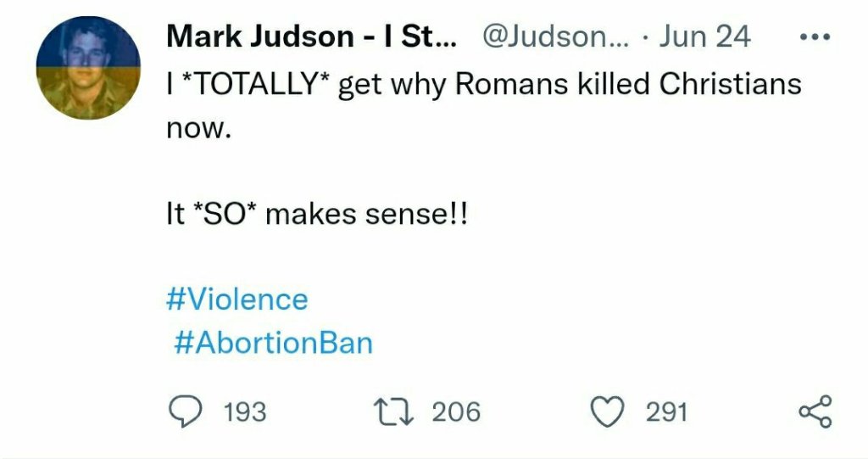Open the #Violence hashtag
Viewport: 868px width, 459px height.
(x=236, y=299)
